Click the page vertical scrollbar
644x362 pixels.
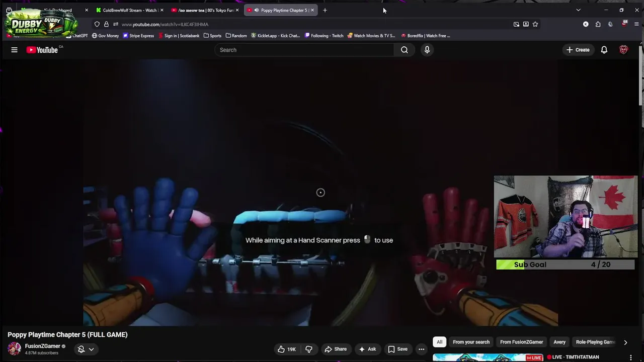point(641,75)
